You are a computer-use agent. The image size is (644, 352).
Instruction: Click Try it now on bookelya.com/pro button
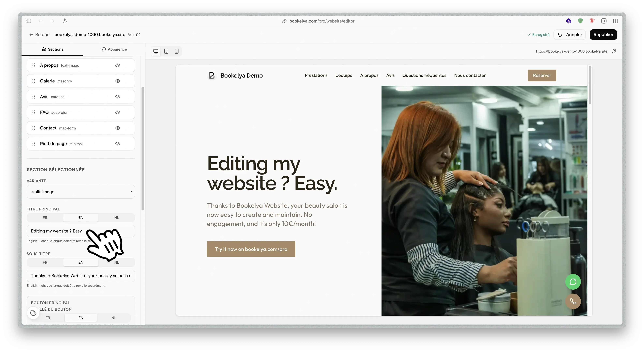(251, 249)
